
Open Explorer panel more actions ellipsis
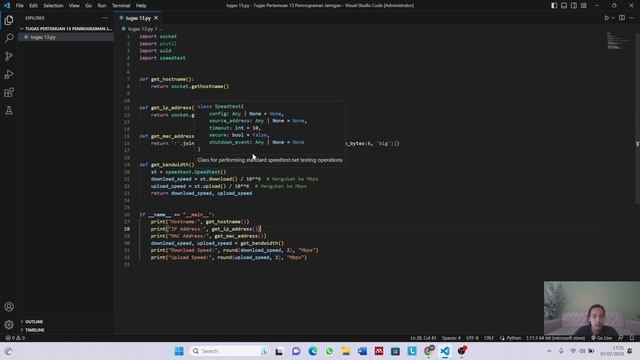tap(105, 18)
